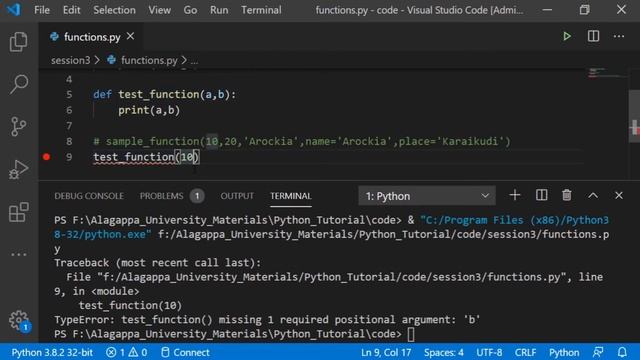This screenshot has width=640, height=360.
Task: Expand the breadcrumb ellipsis symbol
Action: (x=194, y=61)
